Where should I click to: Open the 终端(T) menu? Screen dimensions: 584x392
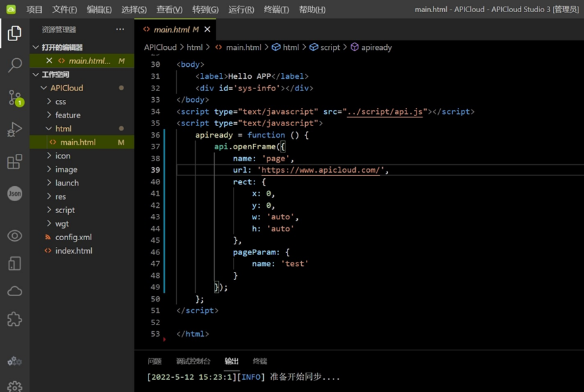(x=276, y=9)
